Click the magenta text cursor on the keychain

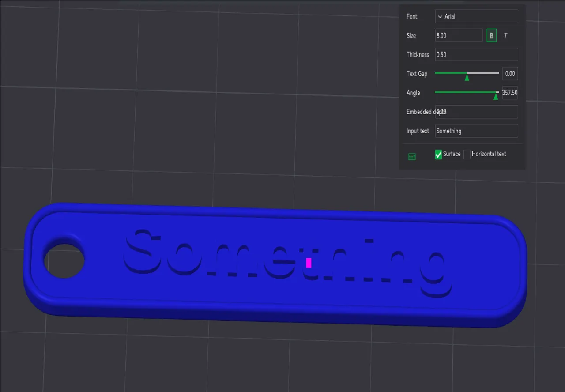click(309, 263)
